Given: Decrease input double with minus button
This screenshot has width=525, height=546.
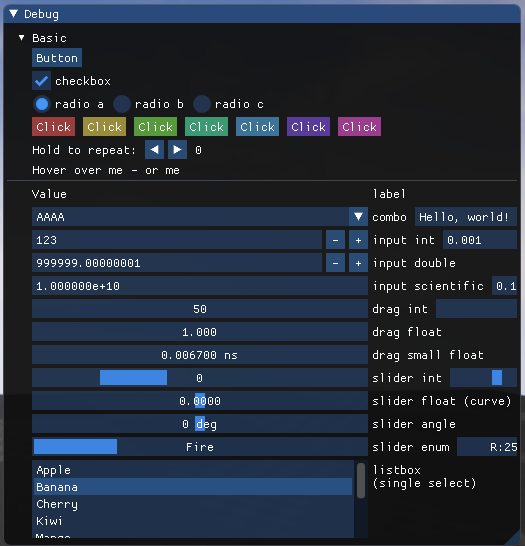Looking at the screenshot, I should point(335,263).
